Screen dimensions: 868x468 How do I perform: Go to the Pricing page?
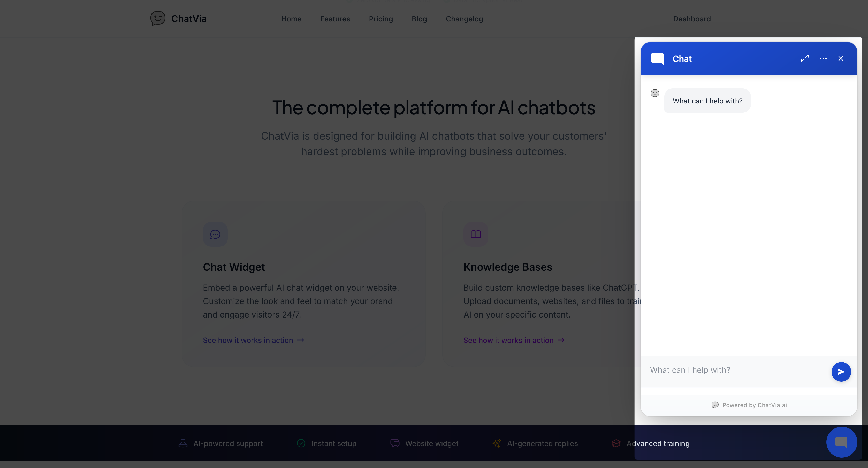click(381, 19)
